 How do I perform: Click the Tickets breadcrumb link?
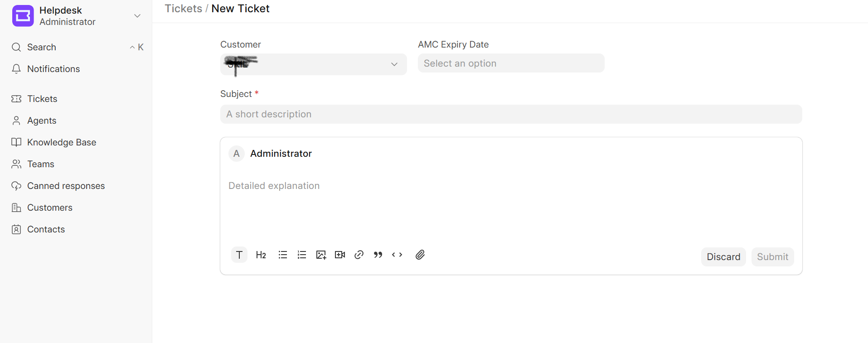[x=183, y=9]
